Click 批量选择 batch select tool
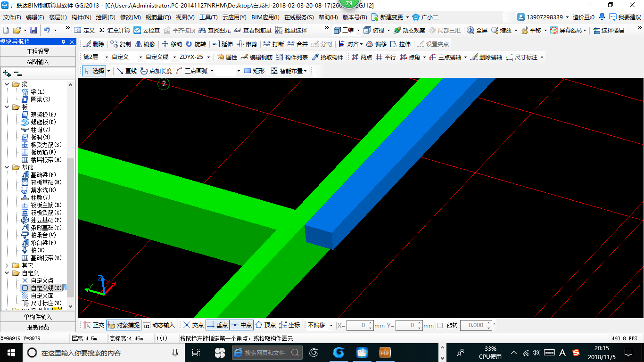Screen dimensions: 644x362 tap(291, 30)
